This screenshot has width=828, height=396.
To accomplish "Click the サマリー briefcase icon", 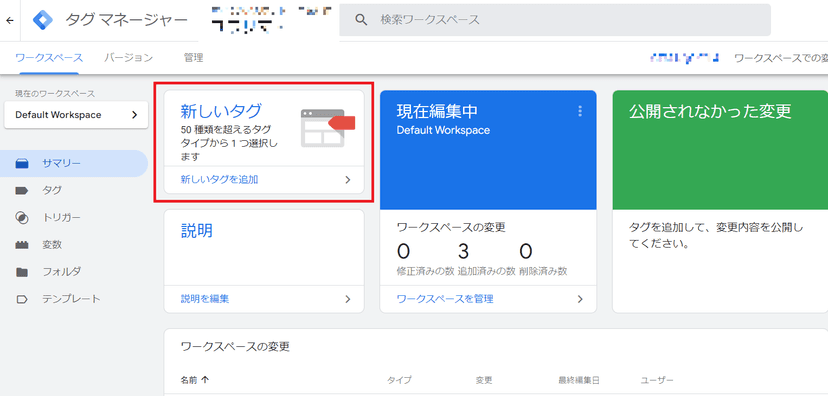I will (22, 164).
